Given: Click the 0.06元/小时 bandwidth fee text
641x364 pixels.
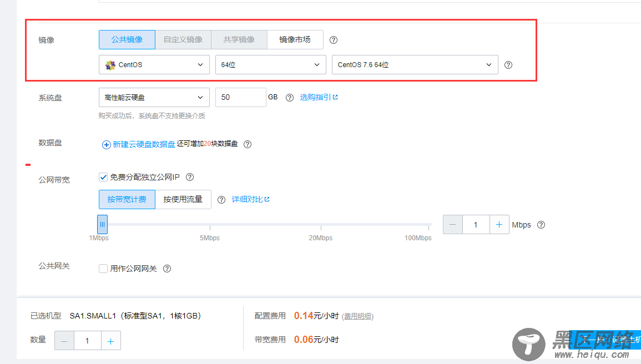Looking at the screenshot, I should pos(316,340).
